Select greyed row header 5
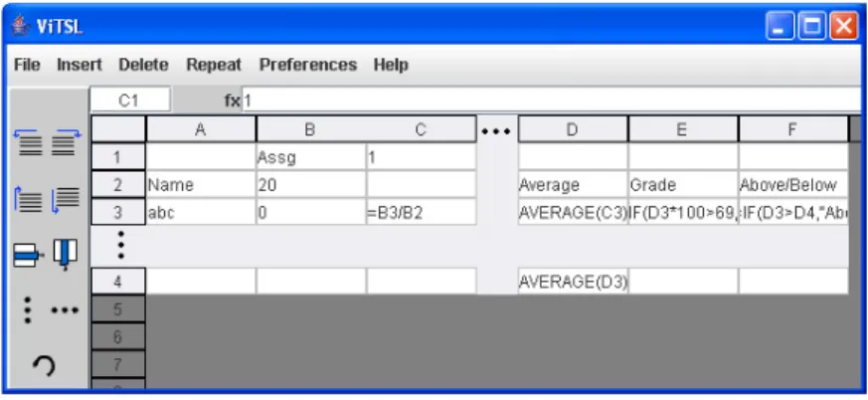Image resolution: width=868 pixels, height=400 pixels. click(x=117, y=308)
